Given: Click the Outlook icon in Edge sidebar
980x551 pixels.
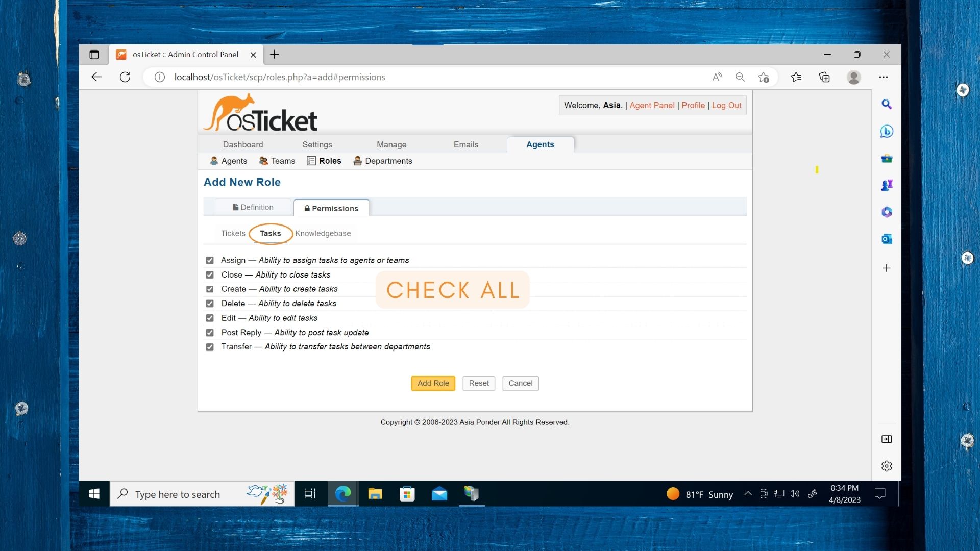Looking at the screenshot, I should pos(887,239).
